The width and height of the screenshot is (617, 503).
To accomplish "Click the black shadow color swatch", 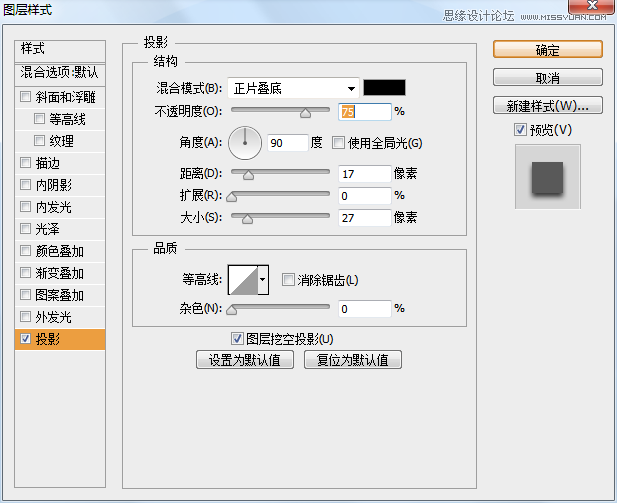I will pos(384,87).
